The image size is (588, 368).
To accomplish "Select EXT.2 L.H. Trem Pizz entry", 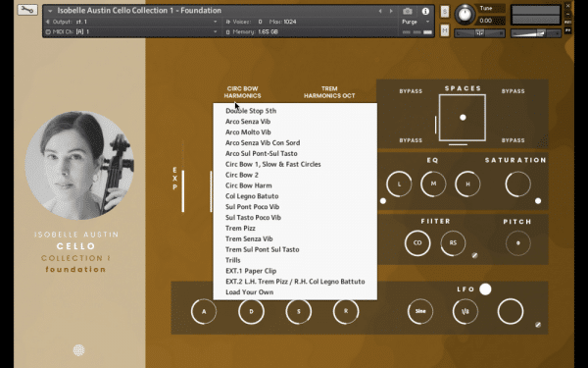I will (295, 282).
